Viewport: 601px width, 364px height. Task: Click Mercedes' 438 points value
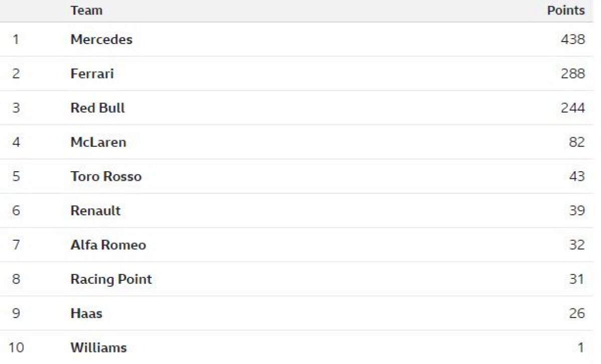coord(572,40)
